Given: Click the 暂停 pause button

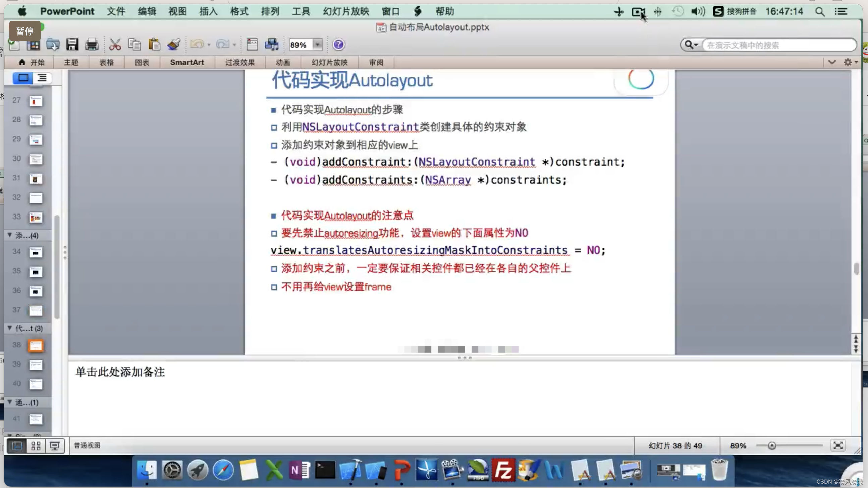Looking at the screenshot, I should [x=24, y=31].
